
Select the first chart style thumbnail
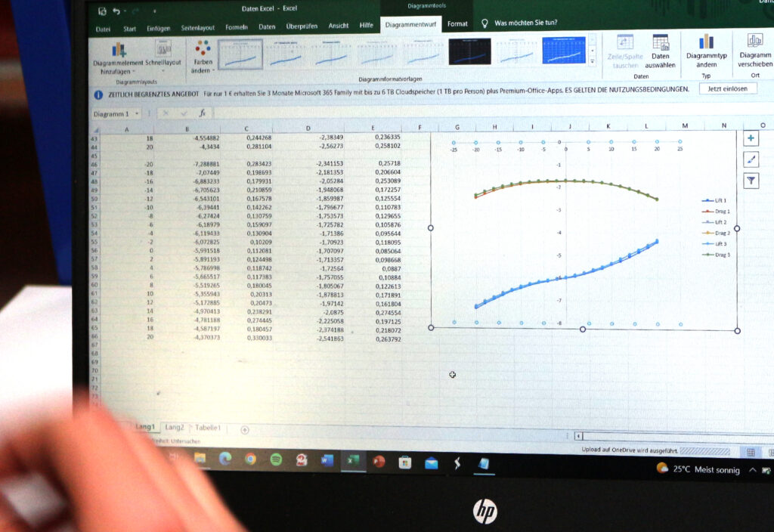pyautogui.click(x=240, y=54)
